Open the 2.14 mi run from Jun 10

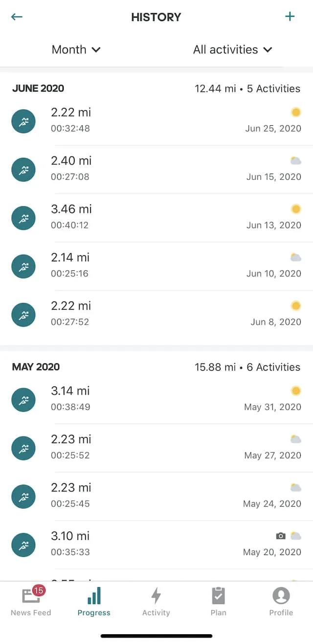[156, 266]
